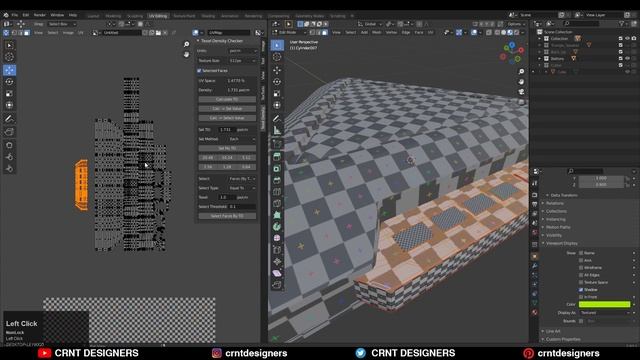Select the Grab tool in UV editor
Viewport: 640px width, 360px height.
tap(9, 145)
